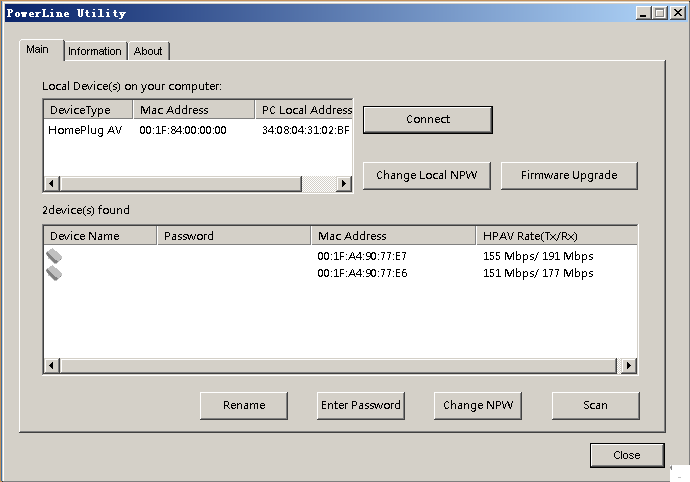Click Mac Address header in local devices list
Viewport: 690px width, 482px height.
point(194,110)
